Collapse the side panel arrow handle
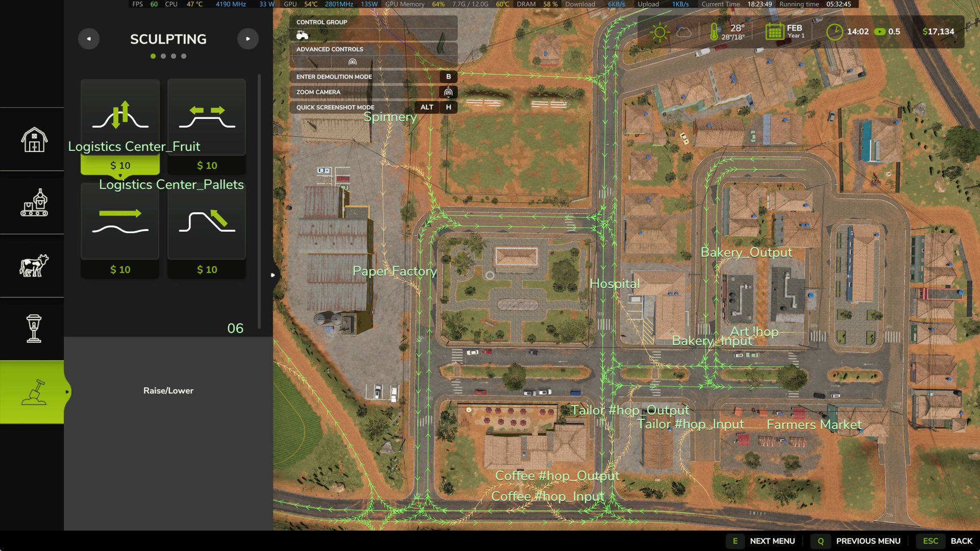 [273, 275]
